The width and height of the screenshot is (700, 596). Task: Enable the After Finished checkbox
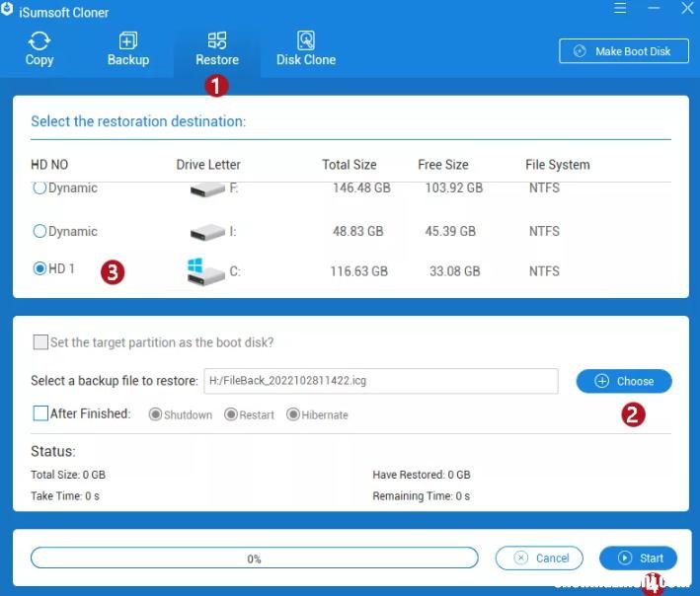[x=40, y=413]
